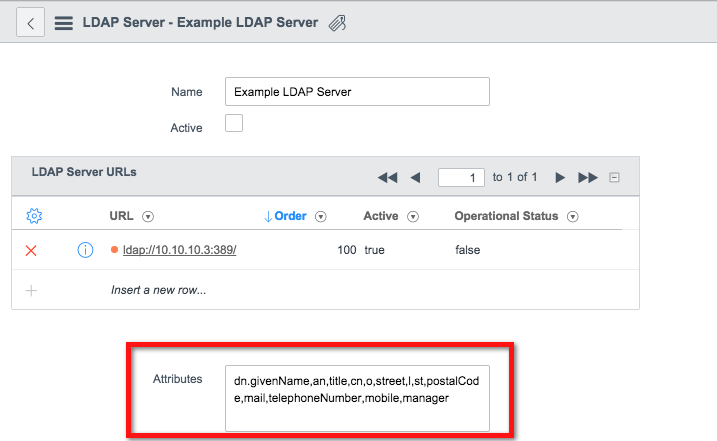Go to previous page of URLs list
Viewport: 717px width, 441px height.
click(x=415, y=177)
